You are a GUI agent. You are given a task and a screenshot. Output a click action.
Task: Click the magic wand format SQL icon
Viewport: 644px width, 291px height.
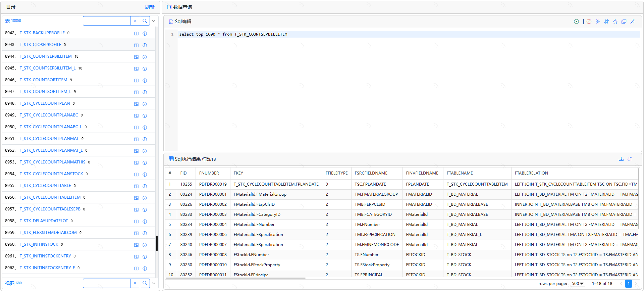633,21
